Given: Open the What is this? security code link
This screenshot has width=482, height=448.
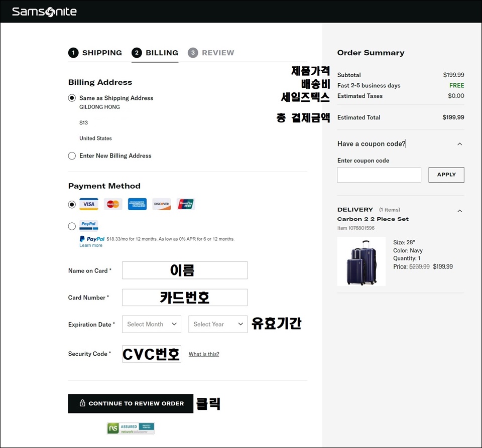Looking at the screenshot, I should (204, 354).
